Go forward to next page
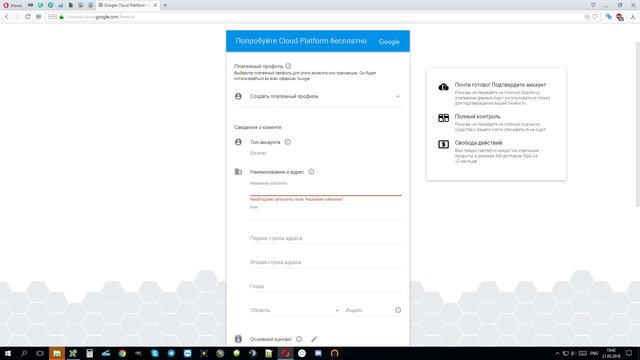Screen dimensions: 640x360 point(17,17)
